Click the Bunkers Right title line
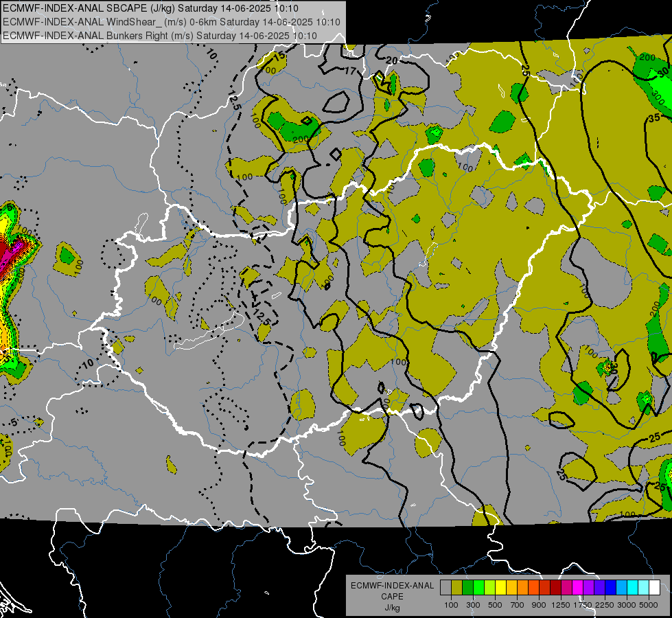 click(160, 36)
